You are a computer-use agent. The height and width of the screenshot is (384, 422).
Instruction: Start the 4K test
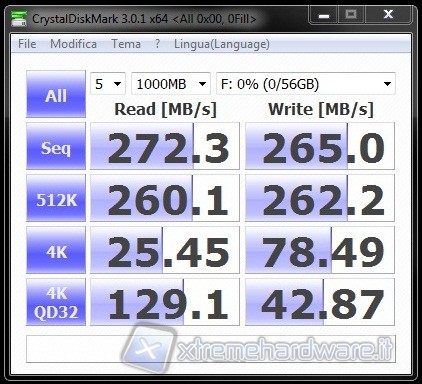[56, 250]
